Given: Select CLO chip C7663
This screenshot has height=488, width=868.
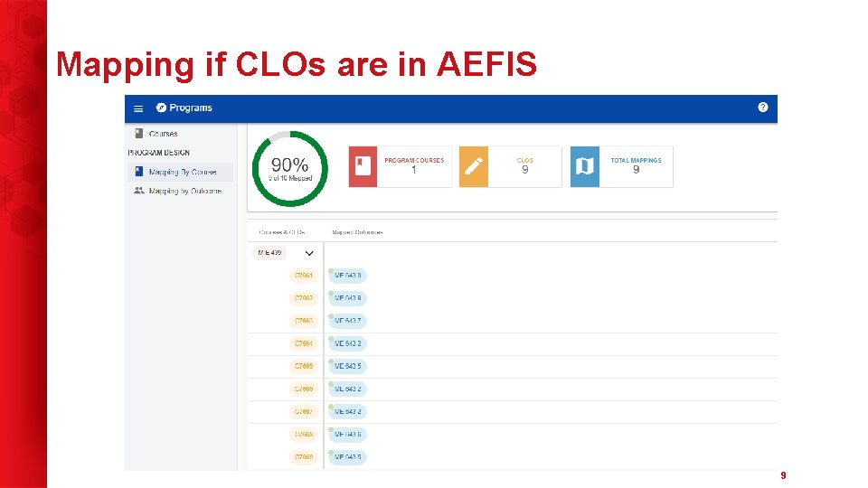Looking at the screenshot, I should (x=304, y=321).
